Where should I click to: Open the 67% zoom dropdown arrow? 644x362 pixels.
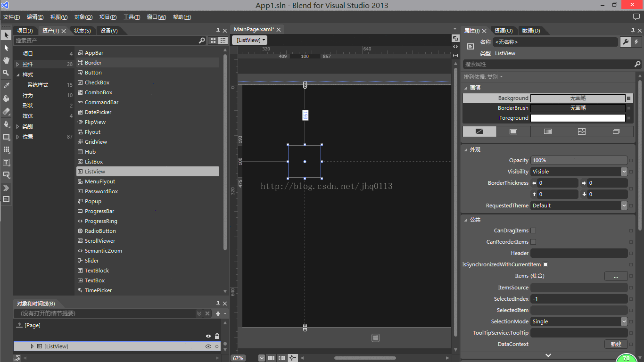262,358
